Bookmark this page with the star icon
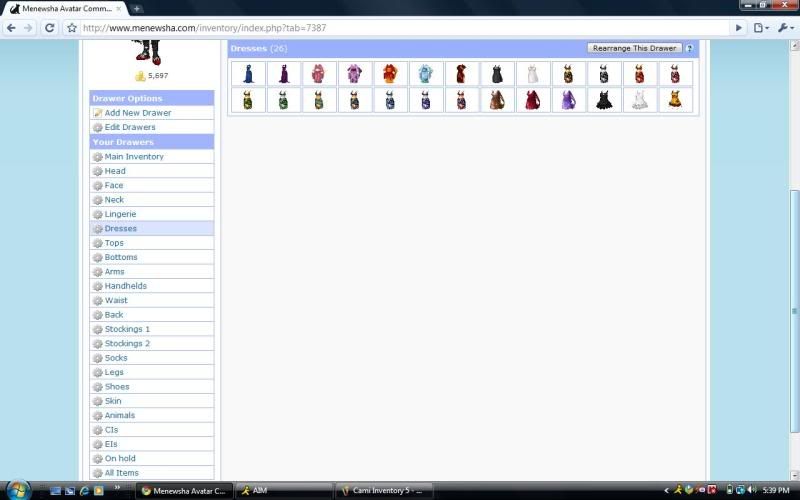 click(x=72, y=28)
